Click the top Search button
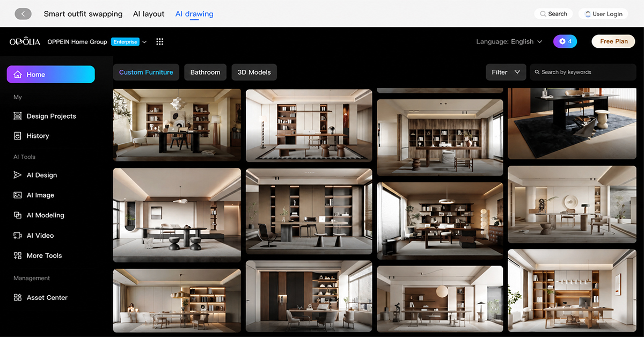Screen dimensions: 644x337 pyautogui.click(x=554, y=14)
